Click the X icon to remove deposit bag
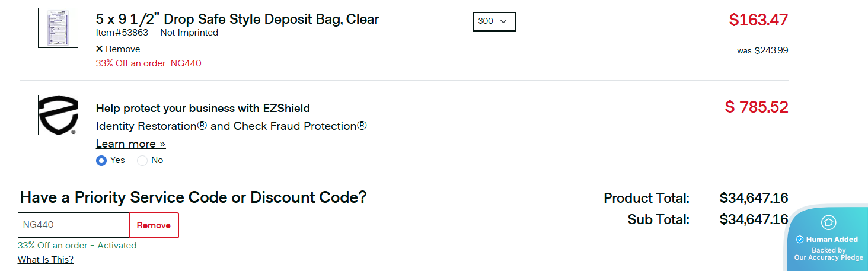The height and width of the screenshot is (271, 868). coord(99,49)
